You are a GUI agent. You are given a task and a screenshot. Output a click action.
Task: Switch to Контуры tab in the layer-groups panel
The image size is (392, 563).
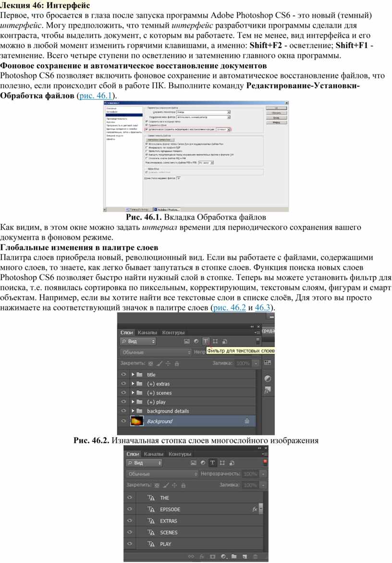[173, 332]
